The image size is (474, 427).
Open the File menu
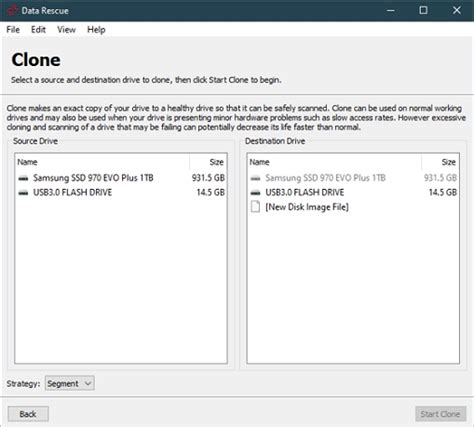13,30
